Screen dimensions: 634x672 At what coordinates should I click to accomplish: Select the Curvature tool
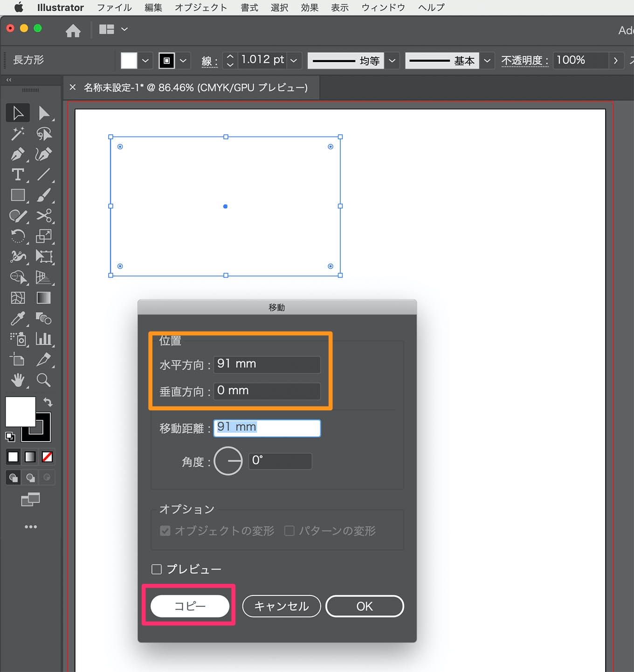(x=44, y=154)
